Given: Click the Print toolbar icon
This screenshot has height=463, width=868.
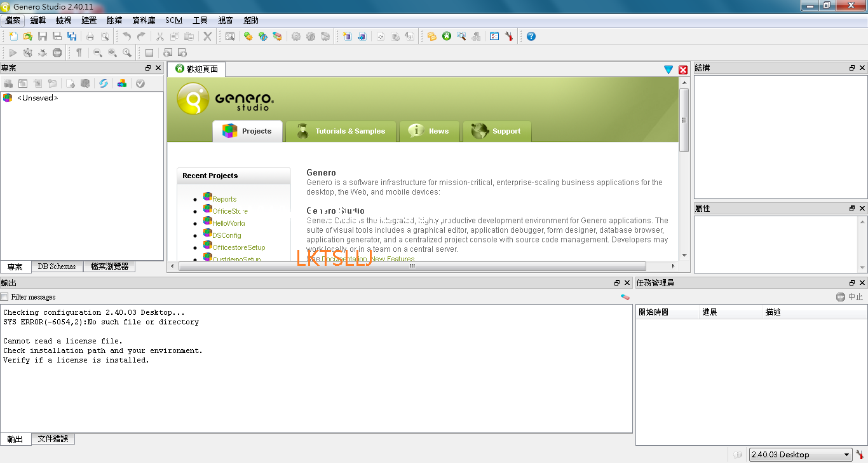Looking at the screenshot, I should [90, 36].
